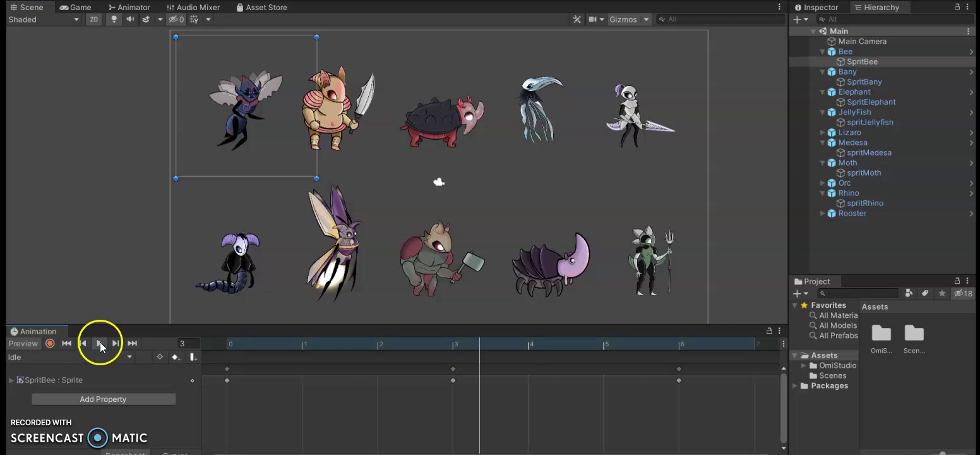
Task: Expand SpritBee : Sprite property
Action: point(11,380)
